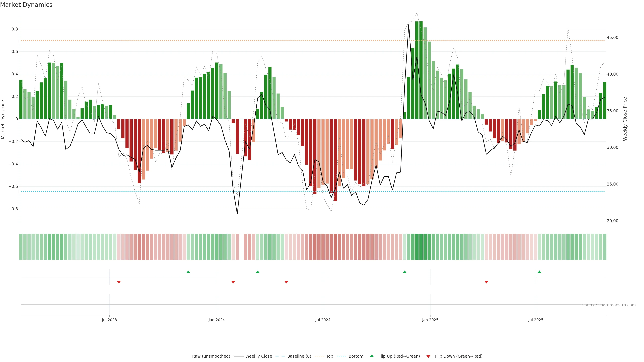Image resolution: width=644 pixels, height=362 pixels.
Task: Click the Market Dynamics chart title
Action: [26, 5]
